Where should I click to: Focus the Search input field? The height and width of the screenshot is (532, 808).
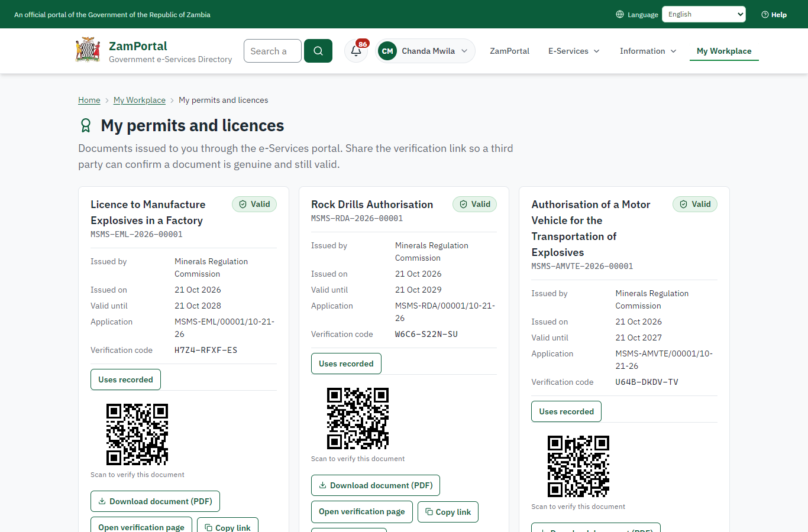273,51
